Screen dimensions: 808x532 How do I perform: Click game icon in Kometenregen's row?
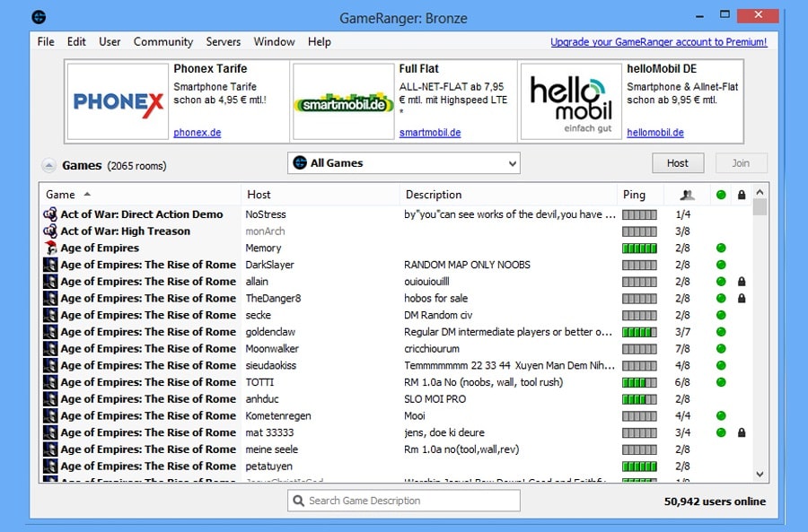50,415
